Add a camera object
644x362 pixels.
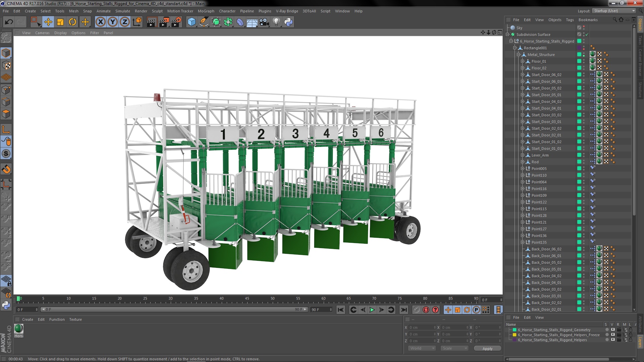click(x=264, y=22)
